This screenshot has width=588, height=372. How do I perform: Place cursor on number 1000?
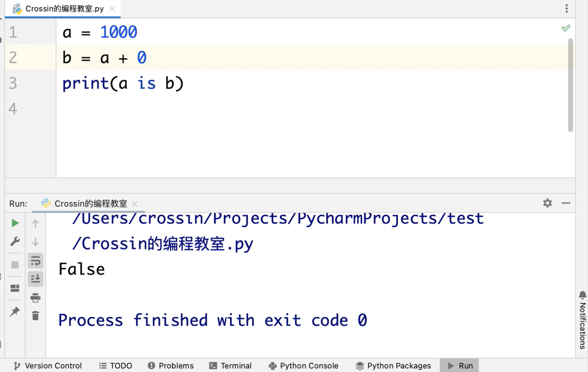click(x=119, y=32)
